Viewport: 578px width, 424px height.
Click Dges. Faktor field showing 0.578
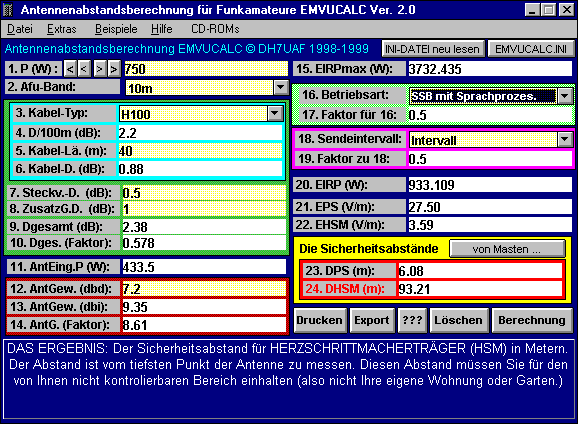click(x=204, y=243)
